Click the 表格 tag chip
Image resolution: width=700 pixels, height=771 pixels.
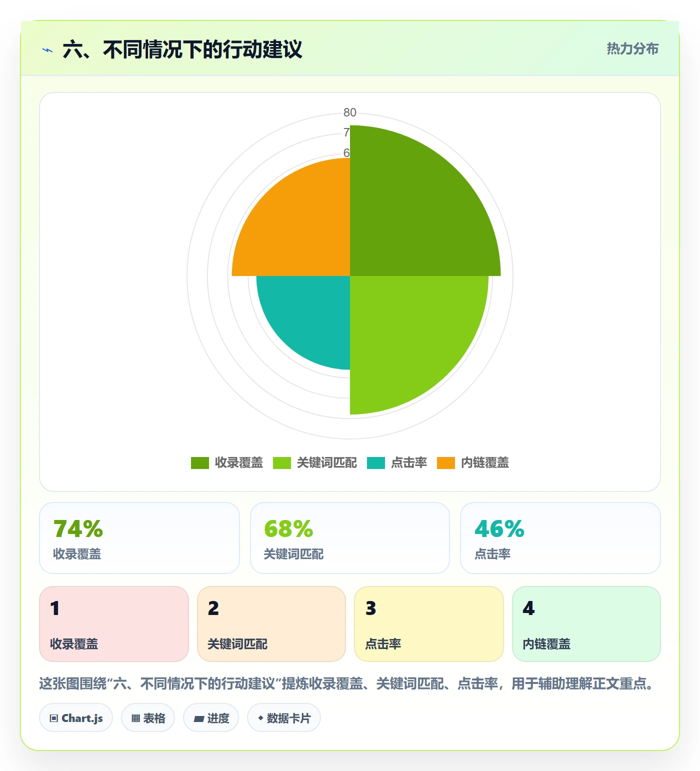pyautogui.click(x=148, y=718)
